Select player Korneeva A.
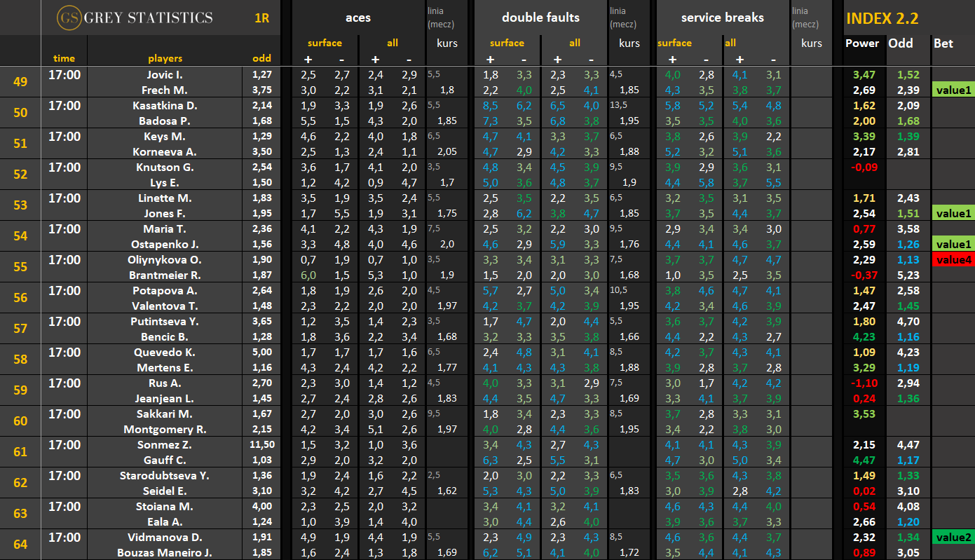Viewport: 975px width, 560px height. coord(165,151)
